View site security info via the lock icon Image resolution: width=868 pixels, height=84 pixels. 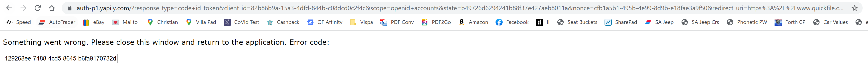pyautogui.click(x=69, y=8)
